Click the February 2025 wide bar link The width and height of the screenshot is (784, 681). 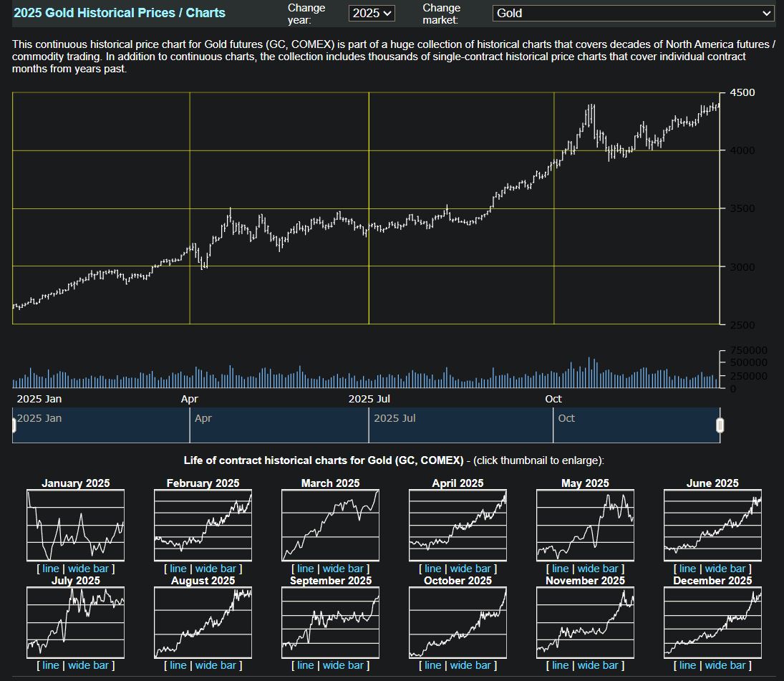[216, 569]
